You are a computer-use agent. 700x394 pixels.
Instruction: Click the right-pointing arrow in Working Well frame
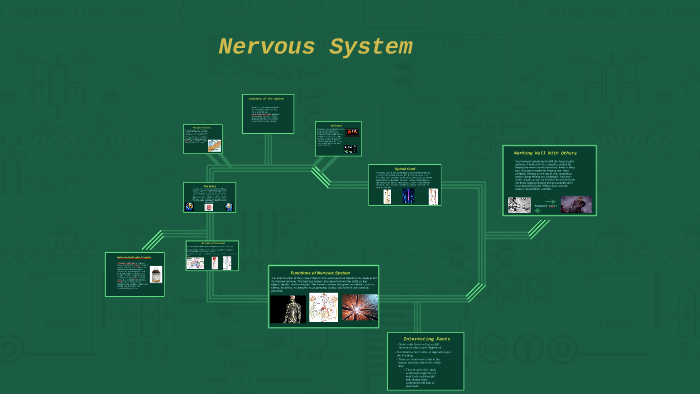[550, 202]
